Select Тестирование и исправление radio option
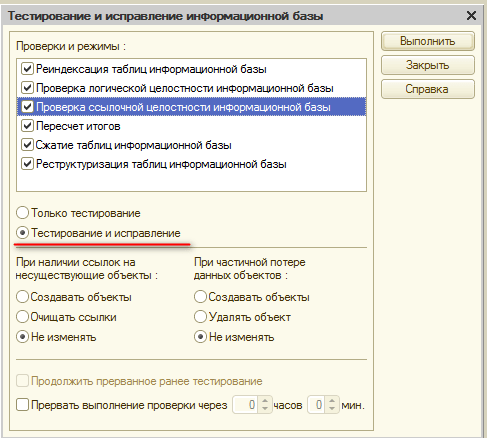 [x=22, y=233]
